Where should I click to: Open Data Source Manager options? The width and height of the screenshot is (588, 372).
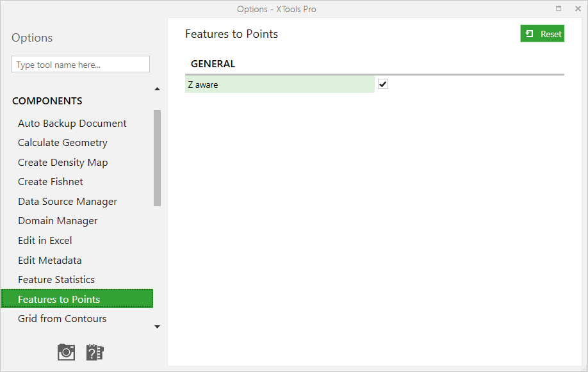[x=67, y=202]
